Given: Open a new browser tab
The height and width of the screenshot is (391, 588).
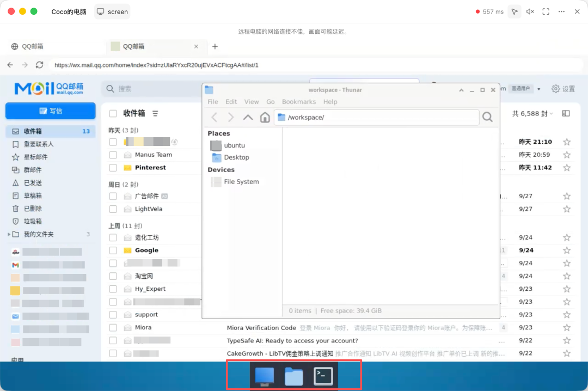Looking at the screenshot, I should pyautogui.click(x=215, y=46).
